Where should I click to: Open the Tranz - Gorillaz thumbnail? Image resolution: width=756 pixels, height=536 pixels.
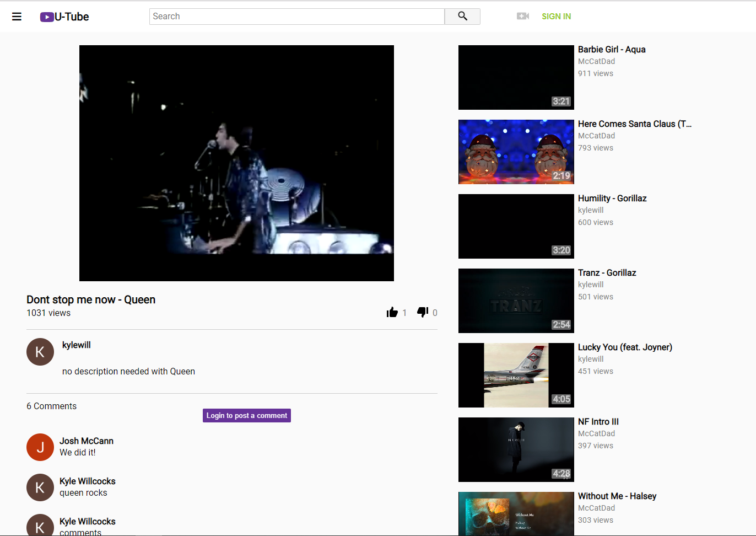(516, 301)
